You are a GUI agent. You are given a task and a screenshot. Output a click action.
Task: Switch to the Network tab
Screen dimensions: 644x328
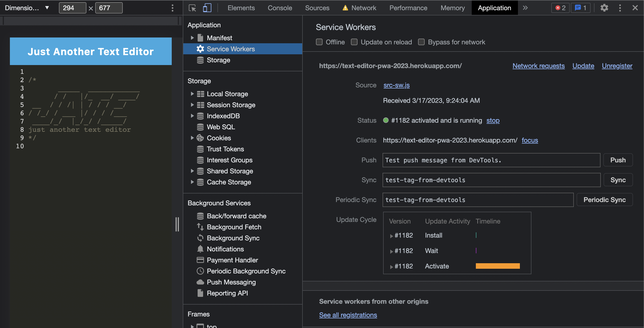click(363, 8)
